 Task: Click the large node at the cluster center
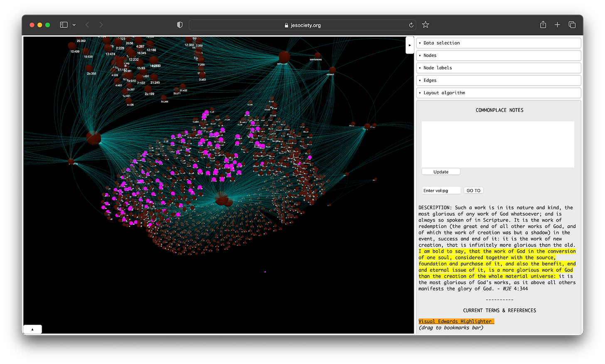click(x=221, y=198)
